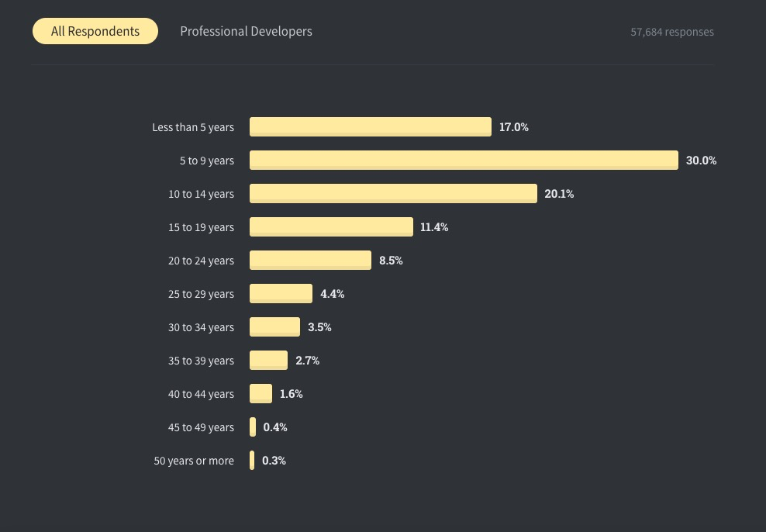Select the 20.1% percentage label

point(559,194)
